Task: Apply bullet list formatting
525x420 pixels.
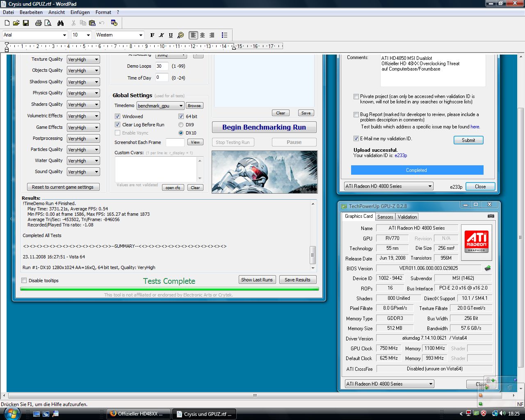Action: click(x=224, y=35)
